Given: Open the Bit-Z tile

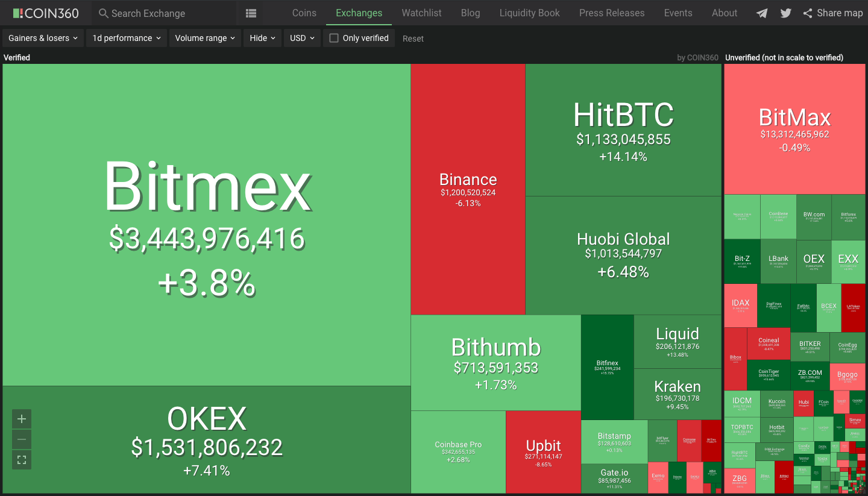Looking at the screenshot, I should 742,262.
